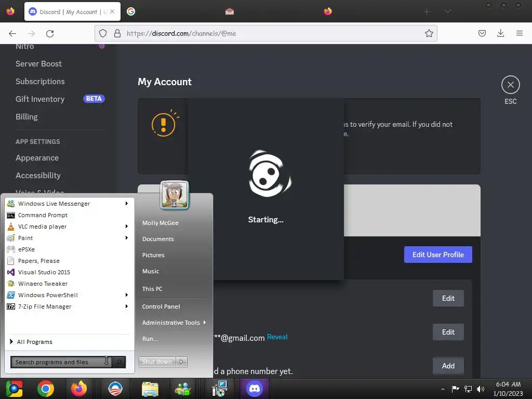Open the Firefox hamburger menu
Screen dimensions: 532x399
click(x=519, y=33)
